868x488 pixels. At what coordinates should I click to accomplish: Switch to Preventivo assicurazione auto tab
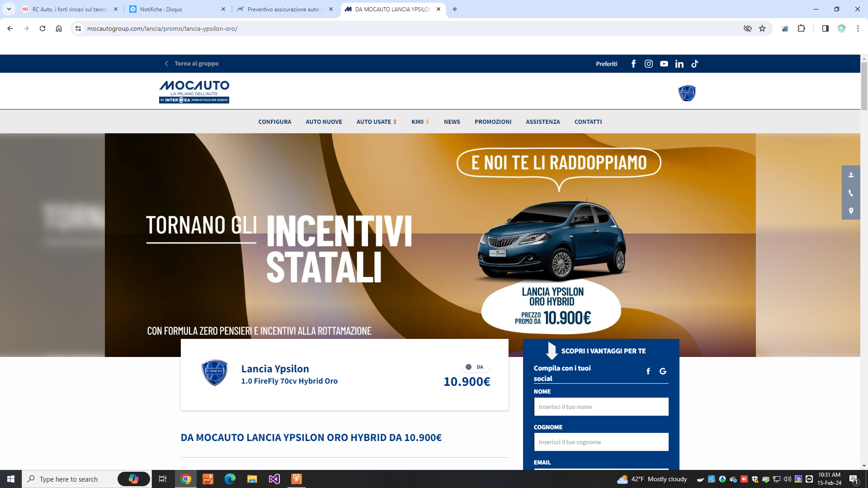[x=285, y=9]
